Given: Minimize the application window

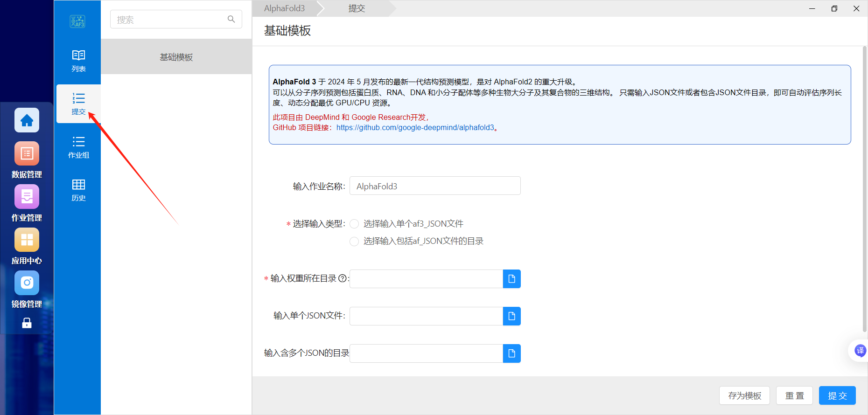Looking at the screenshot, I should click(812, 8).
